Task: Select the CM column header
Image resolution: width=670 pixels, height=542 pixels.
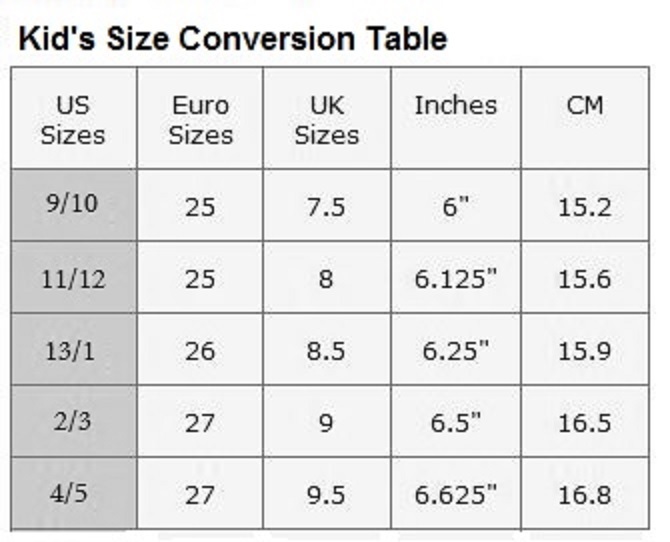Action: click(x=585, y=105)
